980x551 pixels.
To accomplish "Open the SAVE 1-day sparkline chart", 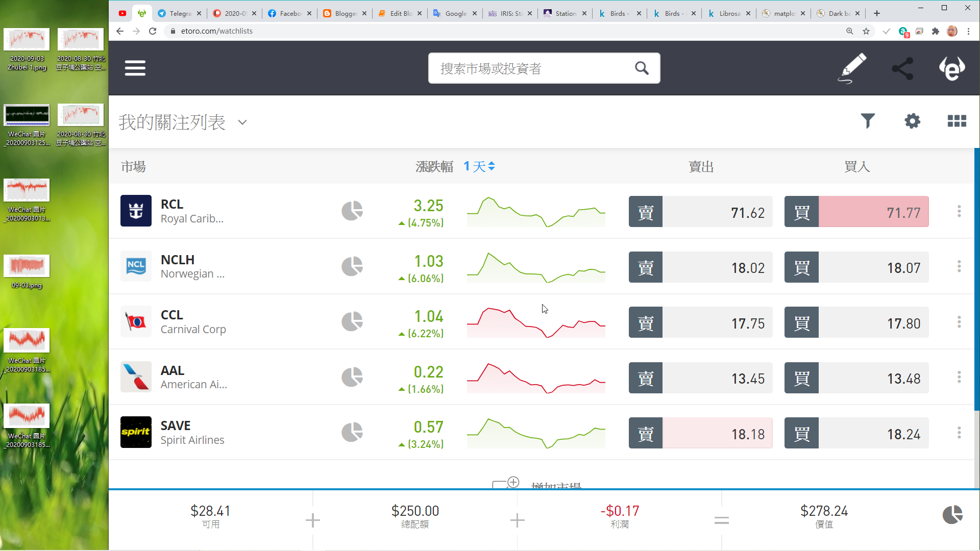I will 536,433.
